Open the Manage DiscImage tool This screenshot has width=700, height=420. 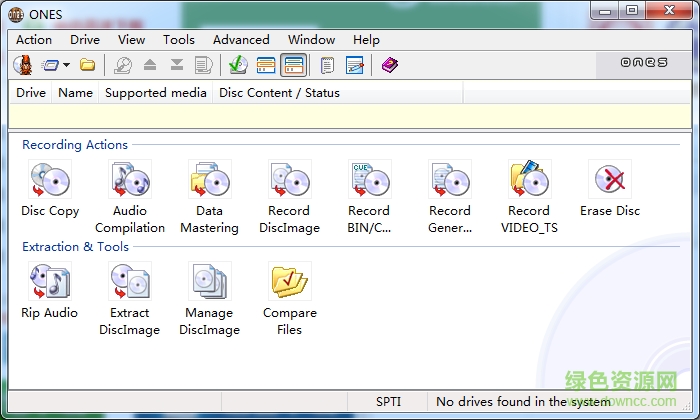pos(209,283)
